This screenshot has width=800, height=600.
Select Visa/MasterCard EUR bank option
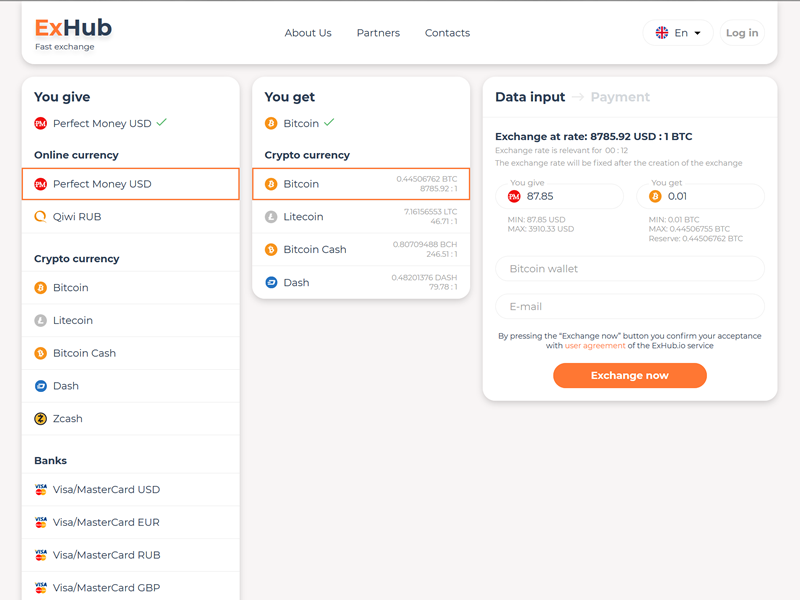[x=131, y=522]
